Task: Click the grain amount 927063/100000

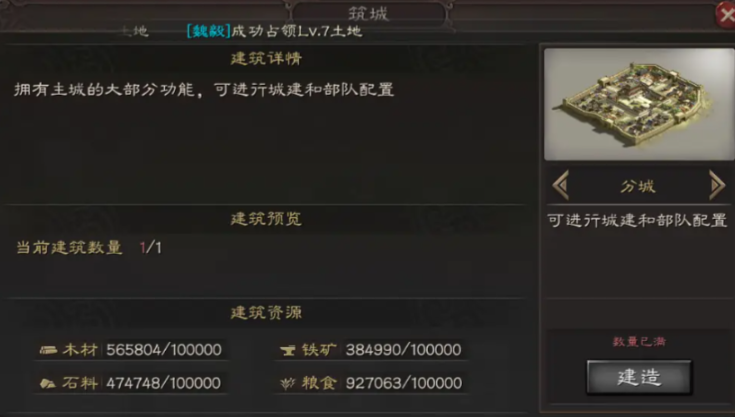Action: 404,383
